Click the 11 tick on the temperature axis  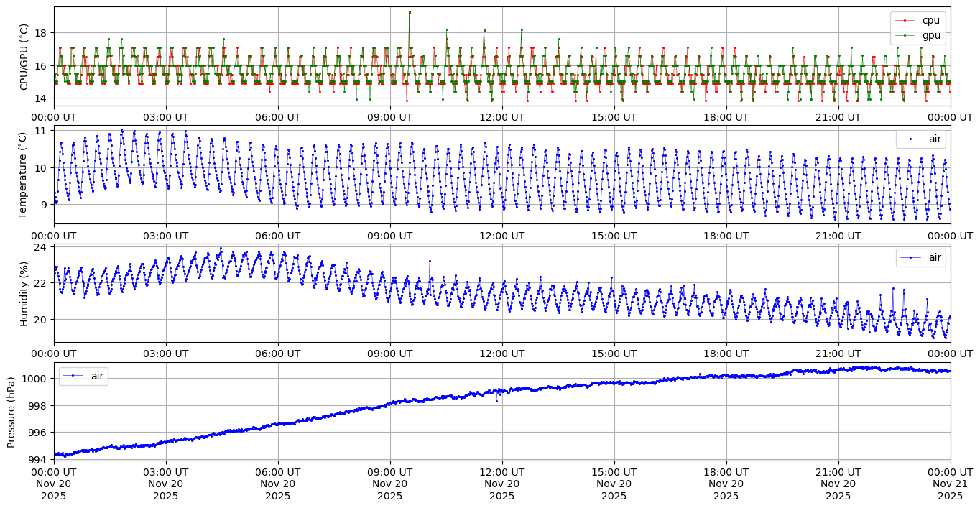point(42,131)
